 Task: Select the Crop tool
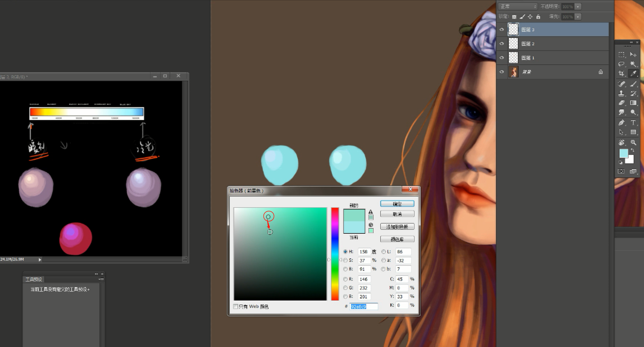coord(621,74)
